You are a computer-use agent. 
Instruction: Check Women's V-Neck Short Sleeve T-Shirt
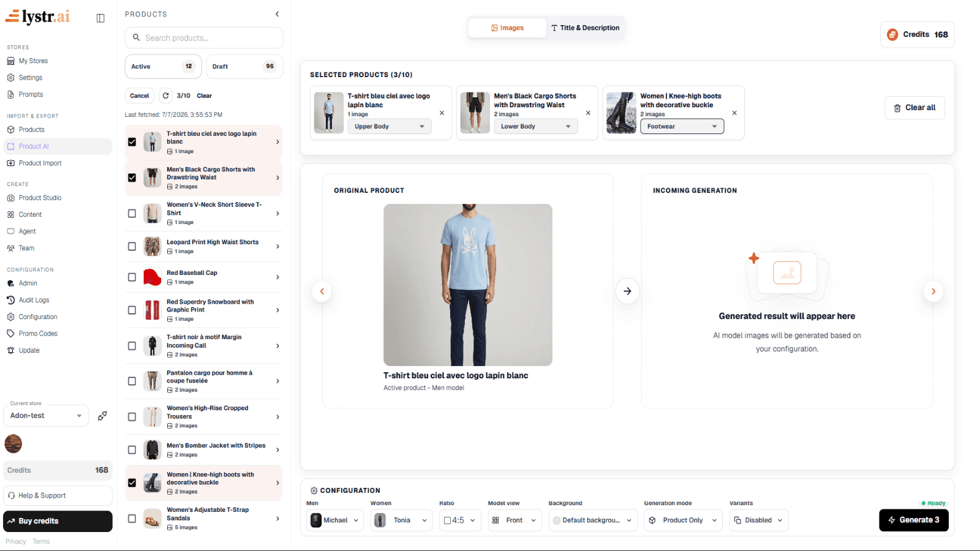click(x=132, y=214)
